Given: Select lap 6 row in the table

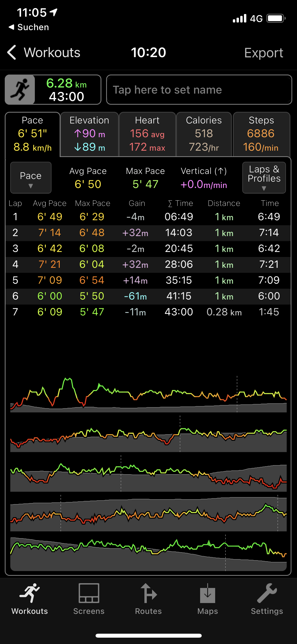Looking at the screenshot, I should pos(148,296).
